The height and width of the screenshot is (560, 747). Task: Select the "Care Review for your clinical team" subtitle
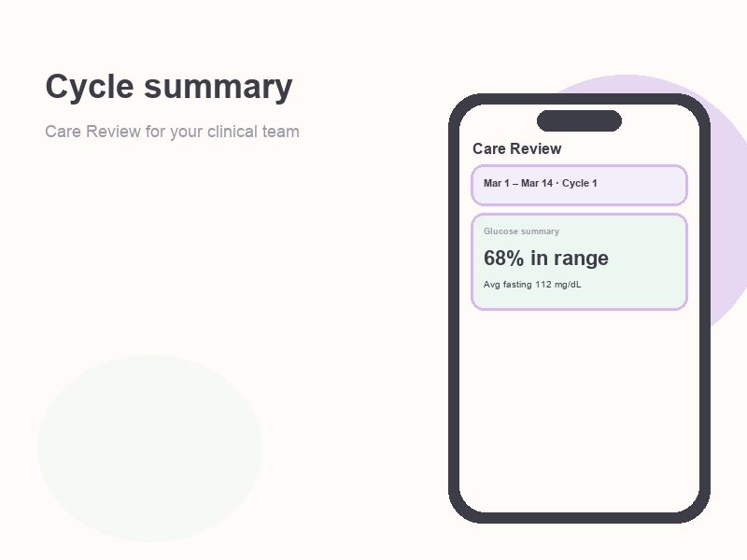(x=172, y=132)
